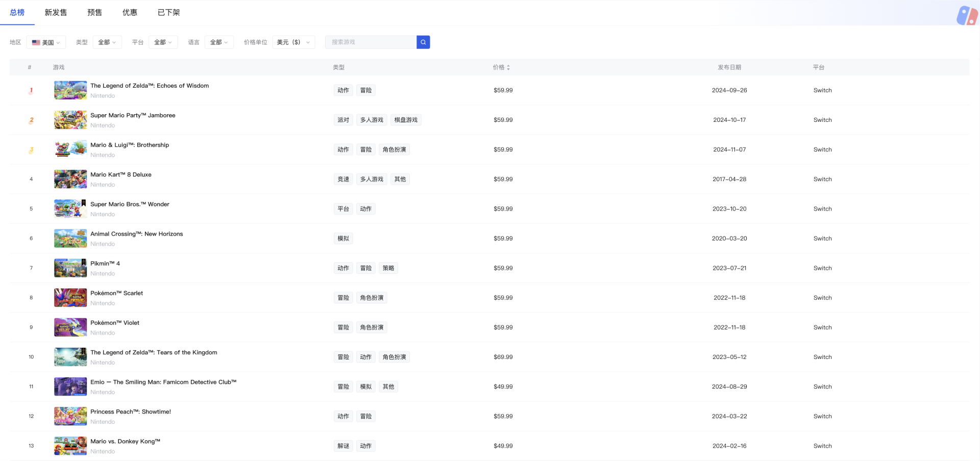Click the Mario & Luigi: Brothership cover thumbnail
Image resolution: width=980 pixels, height=461 pixels.
70,149
